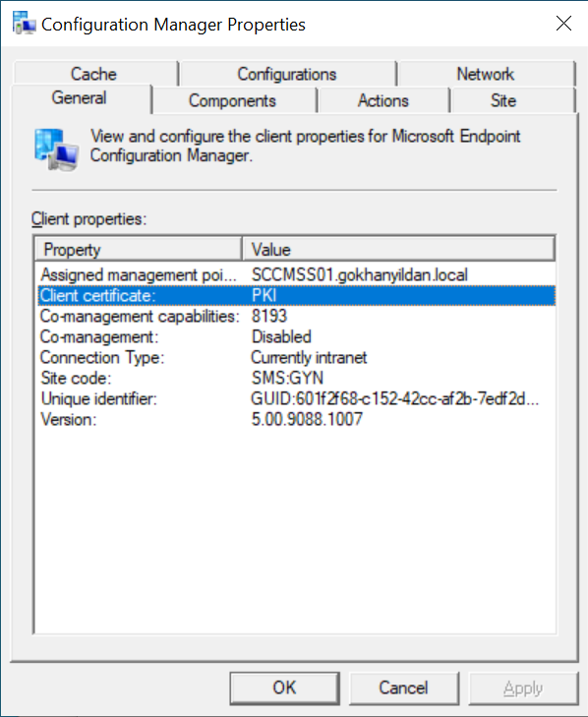Switch to the Network tab
The image size is (588, 717).
(486, 74)
